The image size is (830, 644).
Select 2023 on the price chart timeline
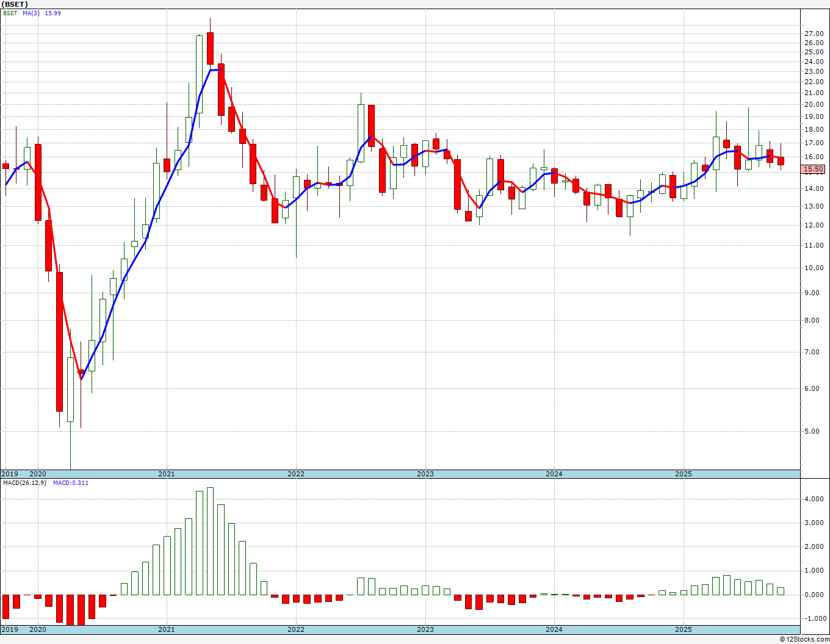tap(425, 474)
